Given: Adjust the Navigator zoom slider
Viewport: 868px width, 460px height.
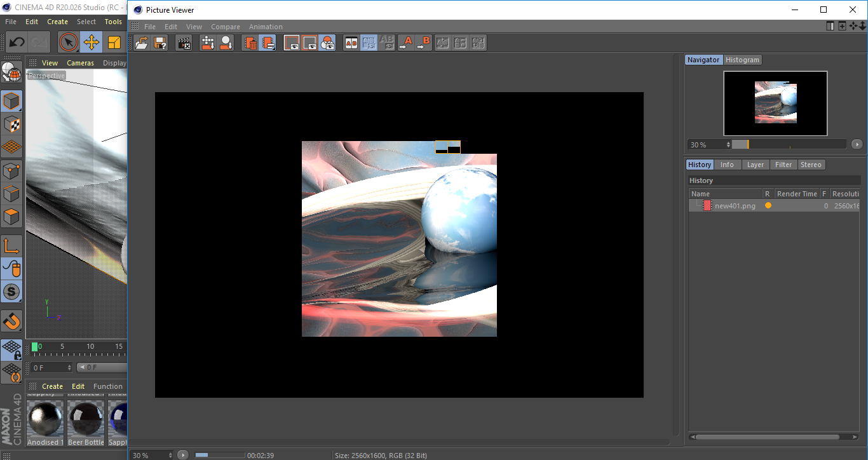Looking at the screenshot, I should [x=789, y=145].
